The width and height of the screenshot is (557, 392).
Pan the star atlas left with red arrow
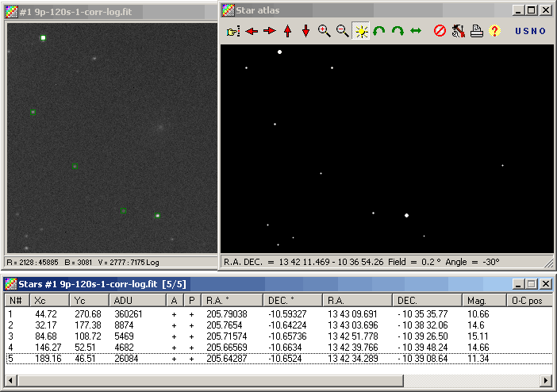coord(252,31)
